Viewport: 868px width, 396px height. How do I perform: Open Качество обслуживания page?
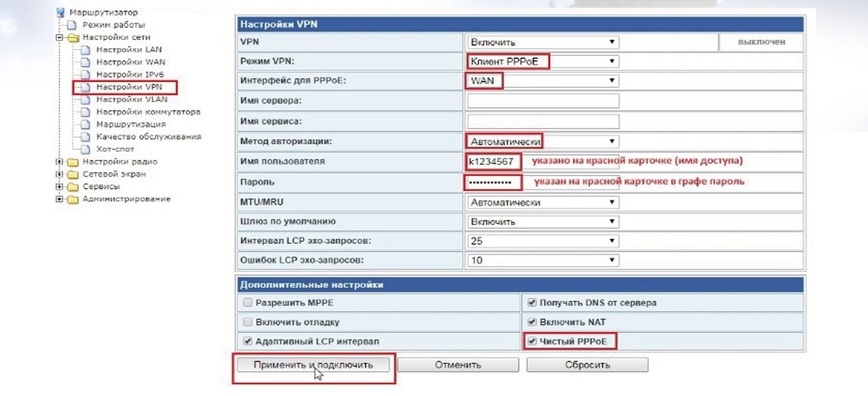(149, 137)
